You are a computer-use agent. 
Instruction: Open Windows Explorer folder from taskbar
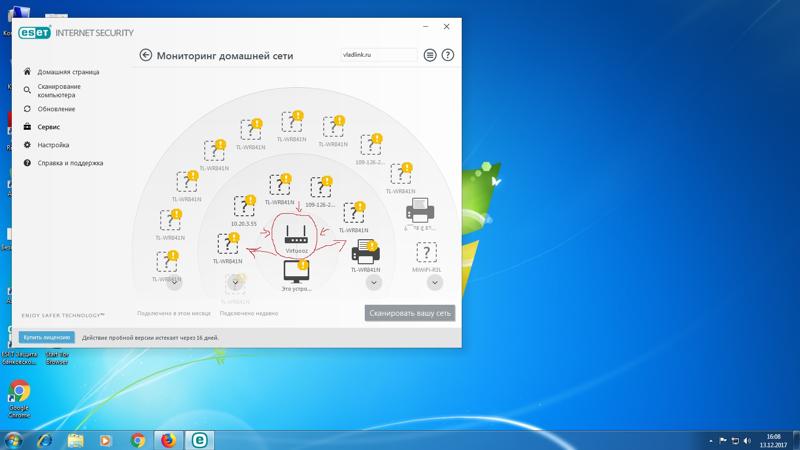coord(75,440)
